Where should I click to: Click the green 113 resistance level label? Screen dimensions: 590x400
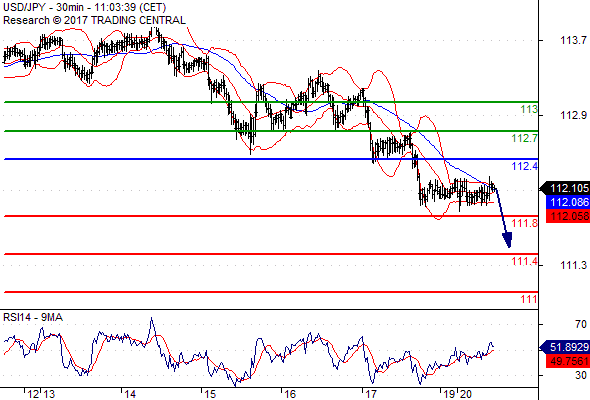(x=529, y=110)
